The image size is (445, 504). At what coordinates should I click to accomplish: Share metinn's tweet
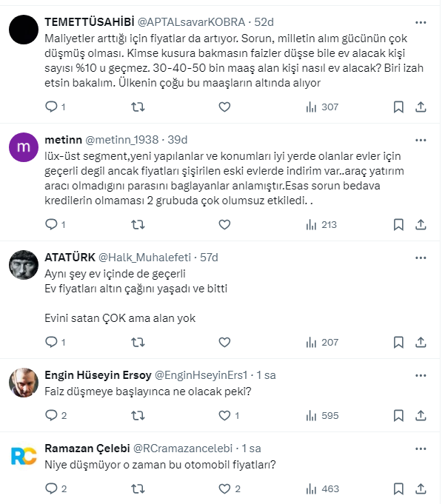(x=421, y=224)
